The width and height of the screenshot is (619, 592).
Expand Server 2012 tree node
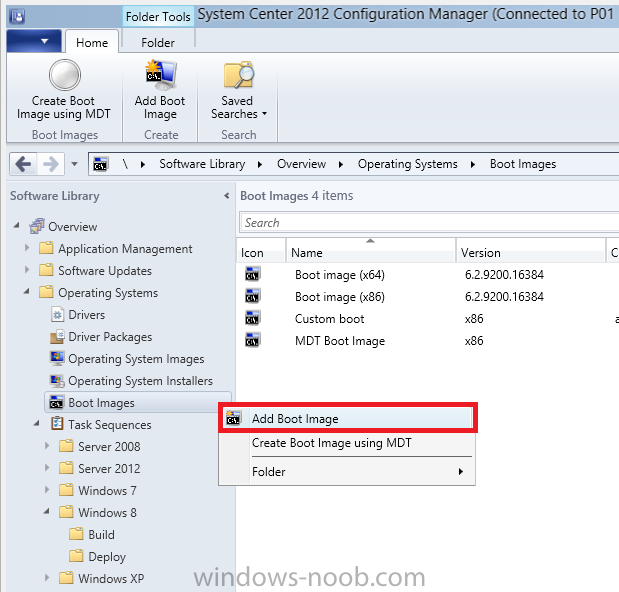pyautogui.click(x=47, y=468)
